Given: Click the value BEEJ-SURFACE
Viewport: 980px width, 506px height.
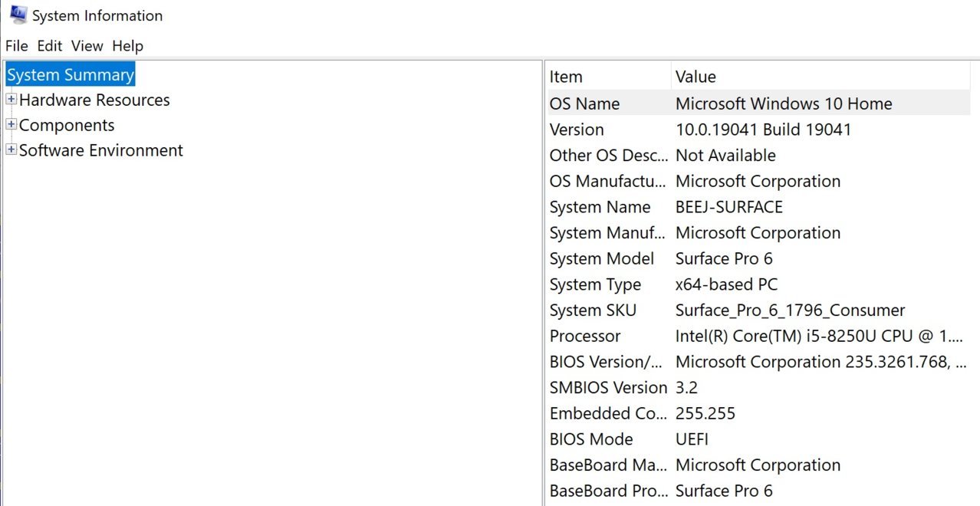Looking at the screenshot, I should coord(729,207).
